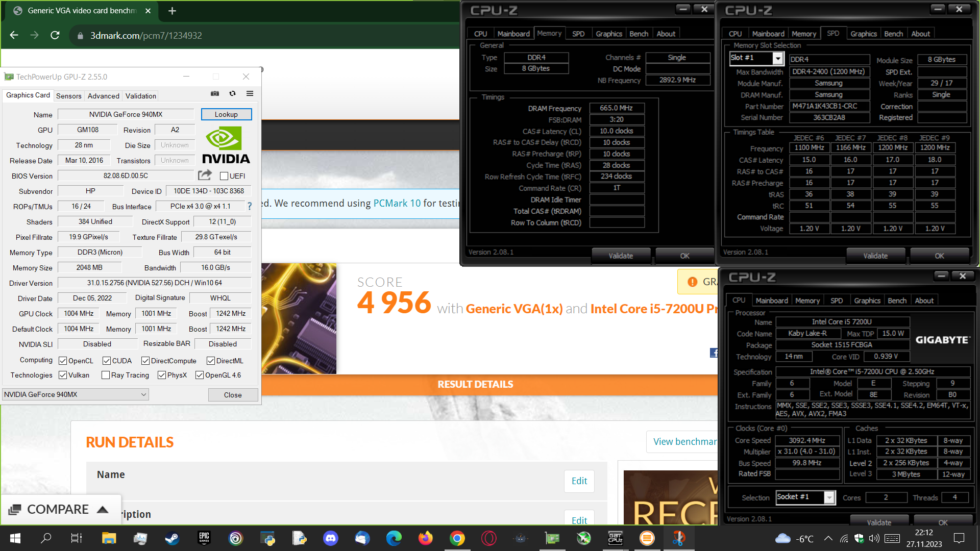Screen dimensions: 980x551
Task: Open the Socket #1 selection dropdown
Action: coord(829,497)
